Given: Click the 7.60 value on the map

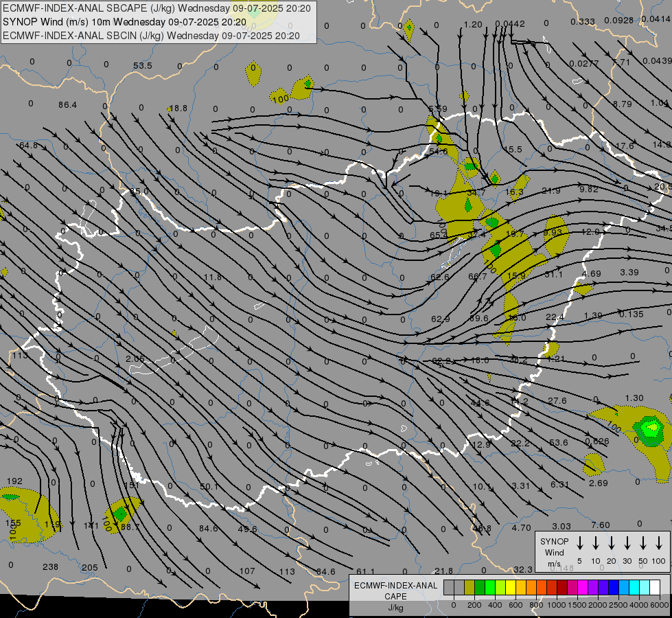Looking at the screenshot, I should (601, 525).
